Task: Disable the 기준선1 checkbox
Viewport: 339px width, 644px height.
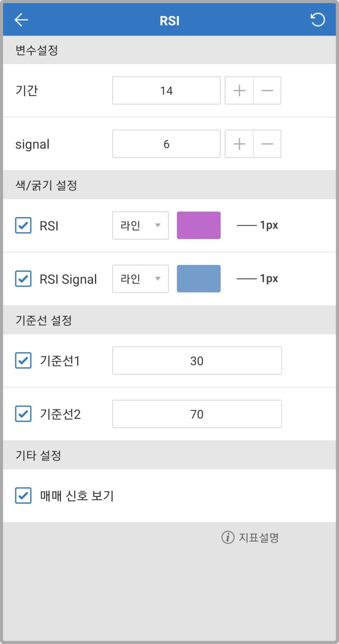Action: click(23, 361)
